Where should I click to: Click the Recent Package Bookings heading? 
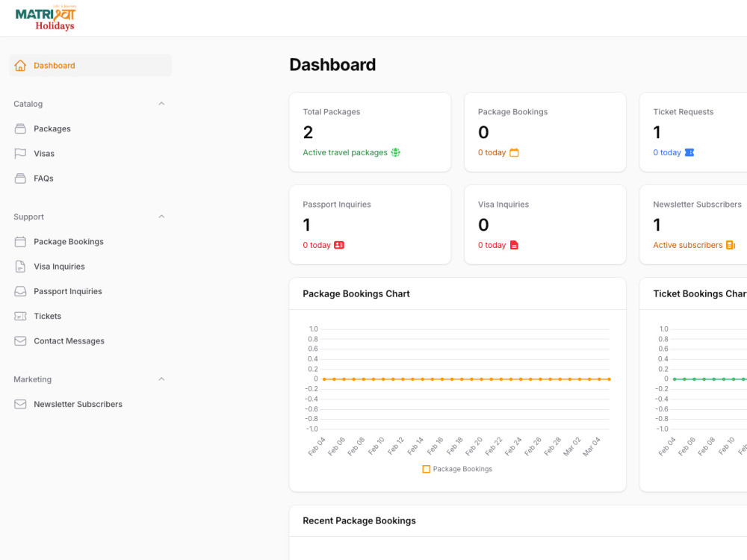point(359,520)
